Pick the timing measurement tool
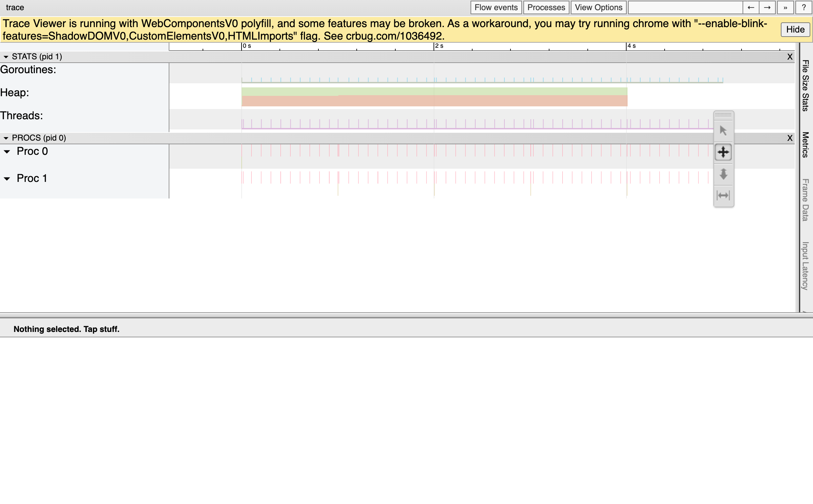 point(723,195)
